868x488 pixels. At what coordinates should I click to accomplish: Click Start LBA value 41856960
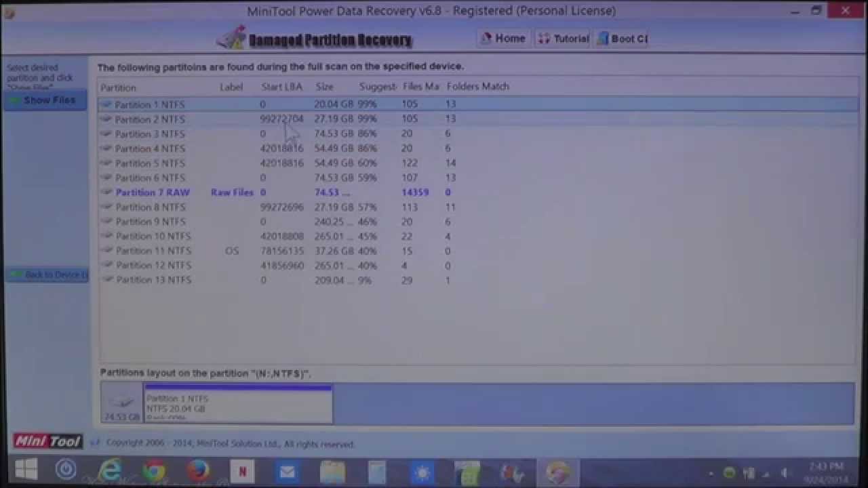click(282, 266)
